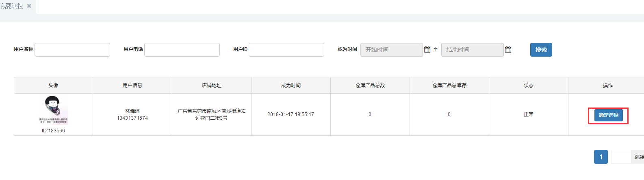Click the 成为时间 column header
Image resolution: width=644 pixels, height=180 pixels.
coord(291,86)
